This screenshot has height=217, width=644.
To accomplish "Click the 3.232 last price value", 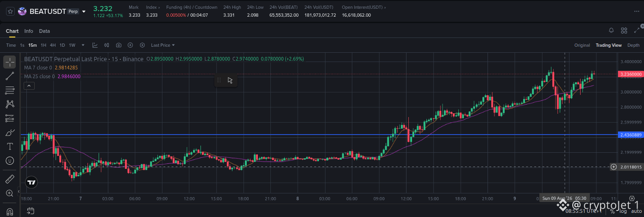I will click(102, 8).
